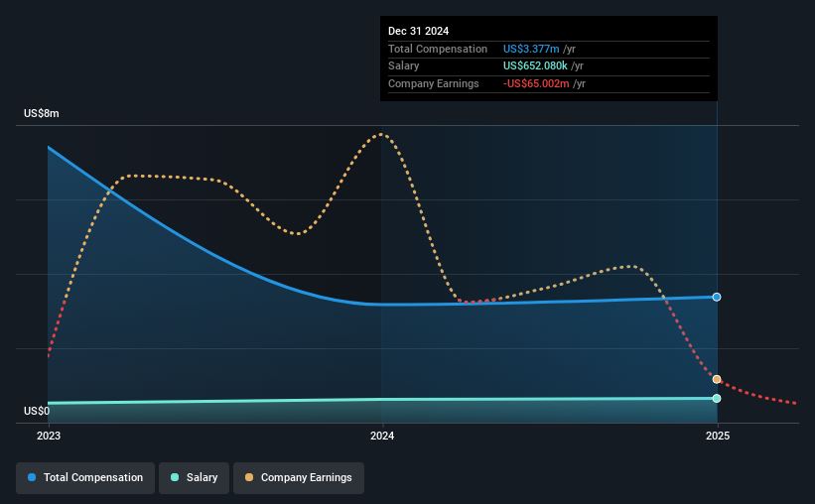Click the -US$65.002m company earnings value
Viewport: 815px width, 504px height.
pyautogui.click(x=536, y=83)
